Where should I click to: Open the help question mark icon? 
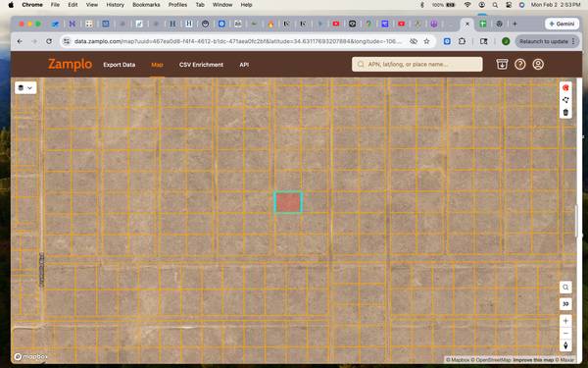519,64
